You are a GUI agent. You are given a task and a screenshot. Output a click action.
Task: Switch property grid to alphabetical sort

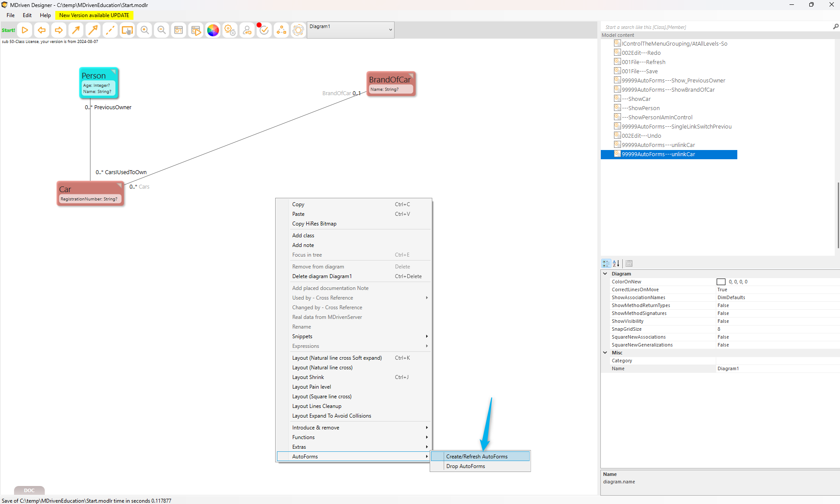coord(616,264)
